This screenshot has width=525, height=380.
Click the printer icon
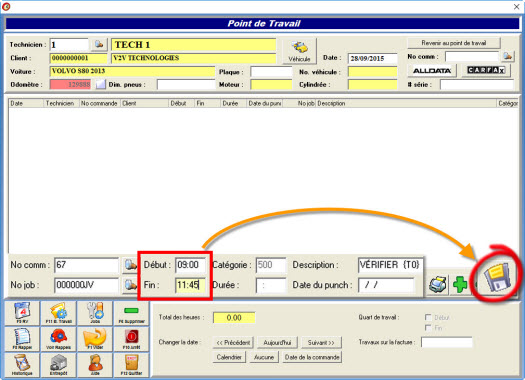438,285
